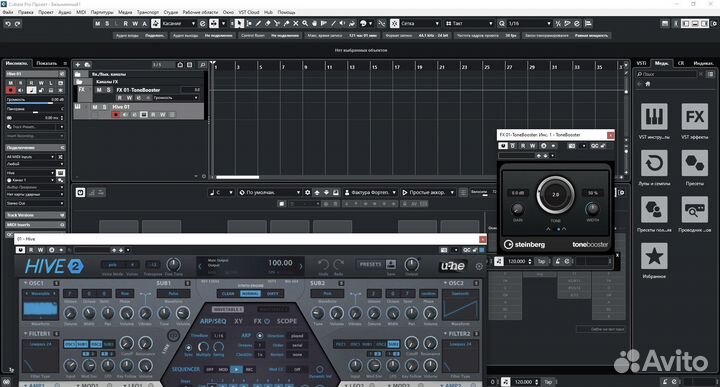Select Hive CLEAN synth engine button

point(228,293)
